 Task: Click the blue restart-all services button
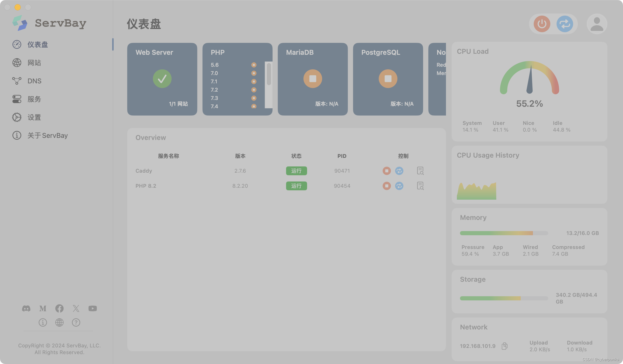[565, 24]
